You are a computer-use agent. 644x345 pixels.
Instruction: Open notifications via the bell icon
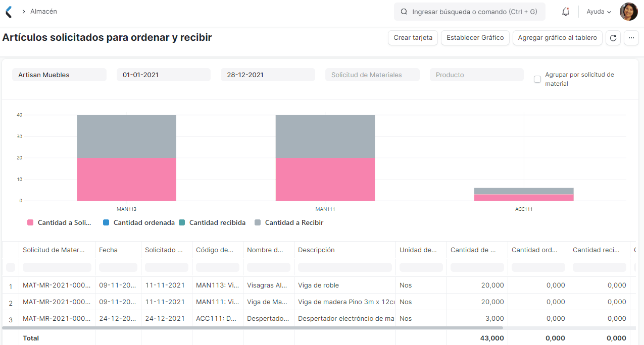click(565, 11)
